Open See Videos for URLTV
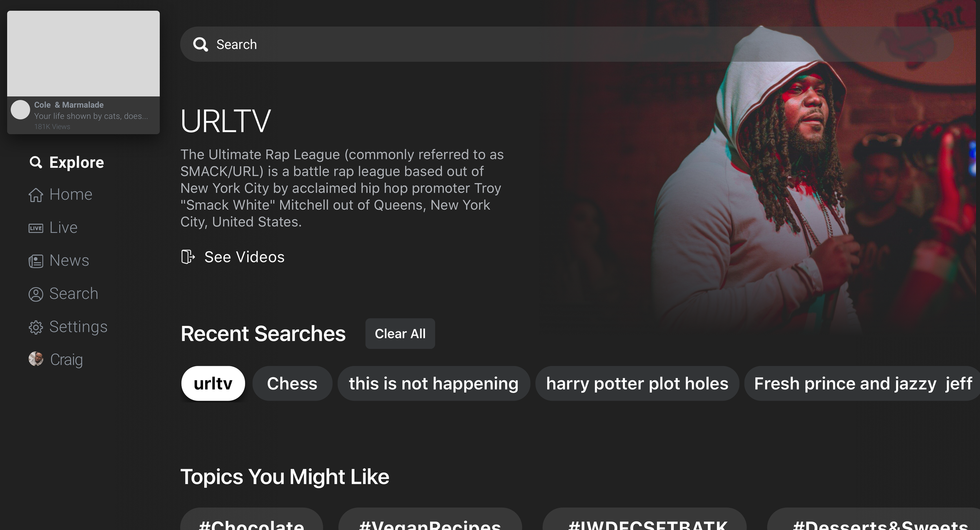The width and height of the screenshot is (980, 530). (x=244, y=257)
